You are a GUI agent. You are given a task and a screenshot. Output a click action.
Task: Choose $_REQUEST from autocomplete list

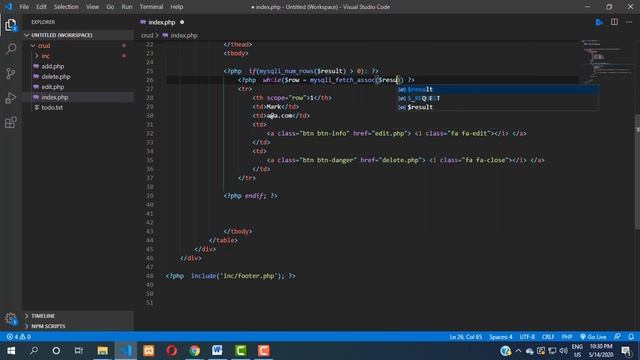pos(498,98)
